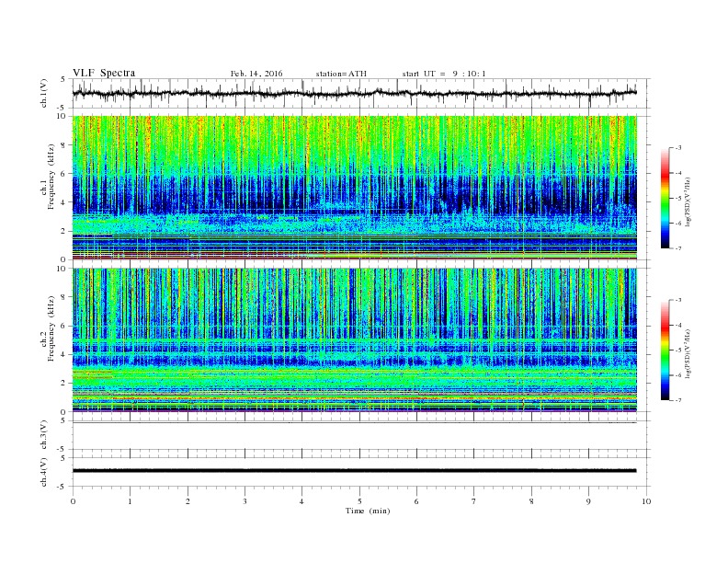
Task: Select the date text "Feb. 14, 2016"
Action: pos(256,74)
